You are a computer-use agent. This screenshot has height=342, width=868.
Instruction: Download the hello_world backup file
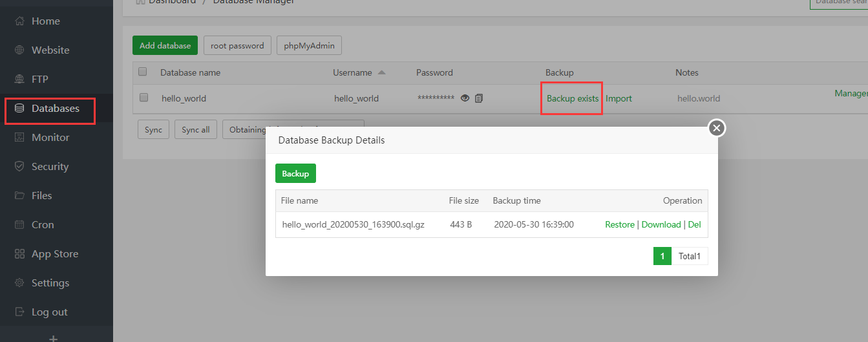pyautogui.click(x=661, y=224)
